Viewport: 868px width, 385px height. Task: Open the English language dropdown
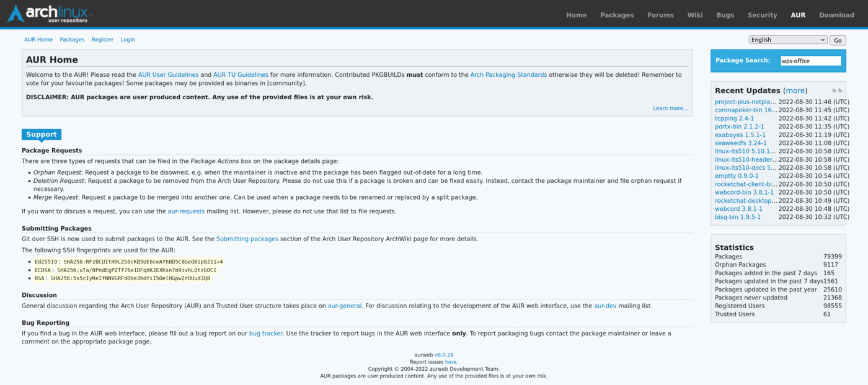pos(787,40)
